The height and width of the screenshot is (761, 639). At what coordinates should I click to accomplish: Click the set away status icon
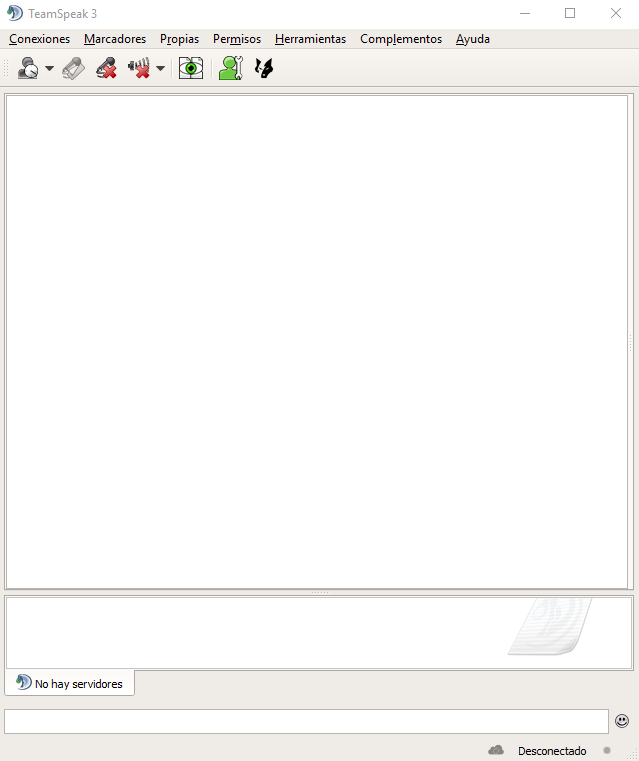(x=29, y=68)
